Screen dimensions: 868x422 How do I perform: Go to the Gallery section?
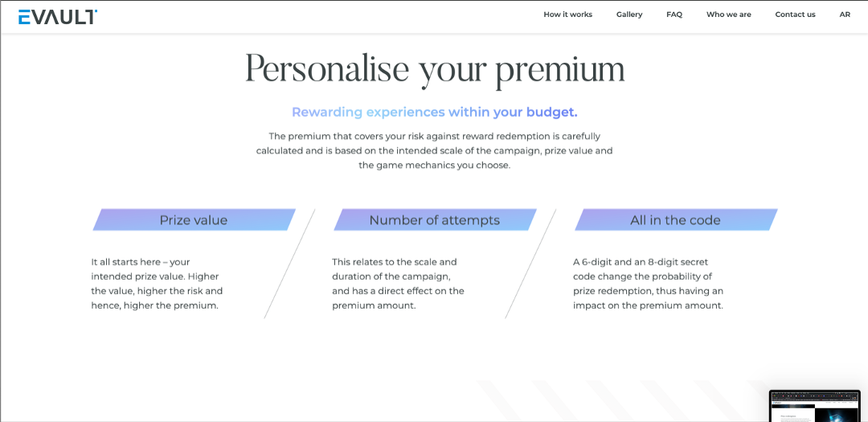click(x=629, y=14)
